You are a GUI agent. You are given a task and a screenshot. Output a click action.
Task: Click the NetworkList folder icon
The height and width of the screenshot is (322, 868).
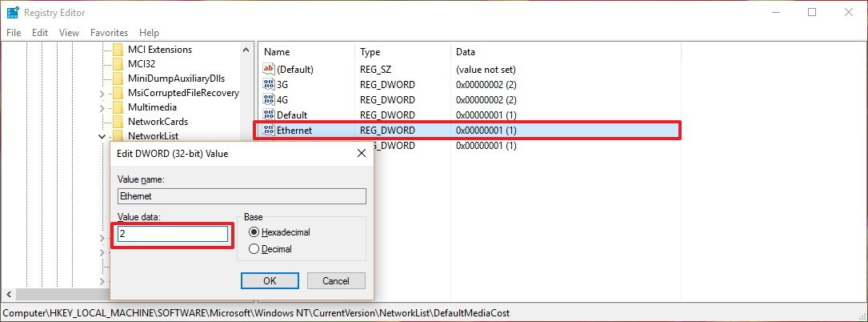118,136
